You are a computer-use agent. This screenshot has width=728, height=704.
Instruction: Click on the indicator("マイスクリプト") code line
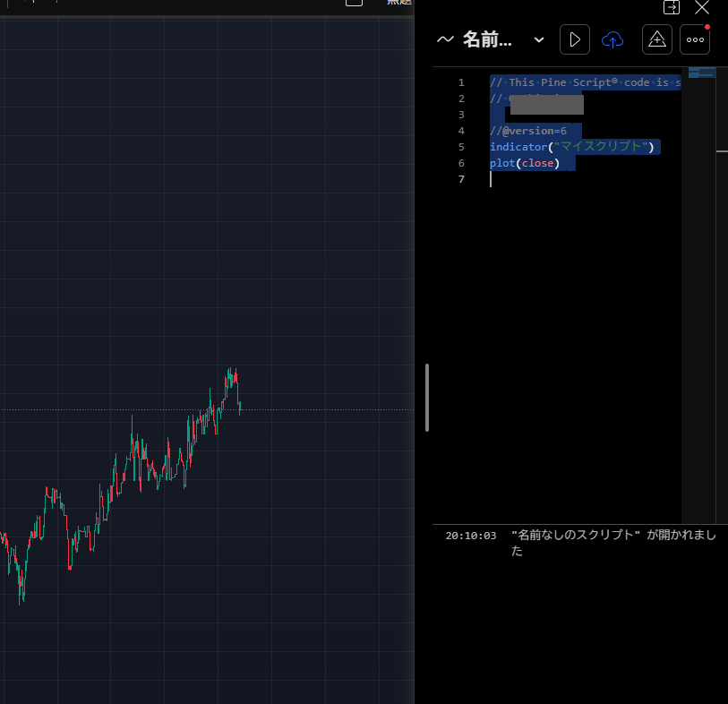pyautogui.click(x=572, y=147)
